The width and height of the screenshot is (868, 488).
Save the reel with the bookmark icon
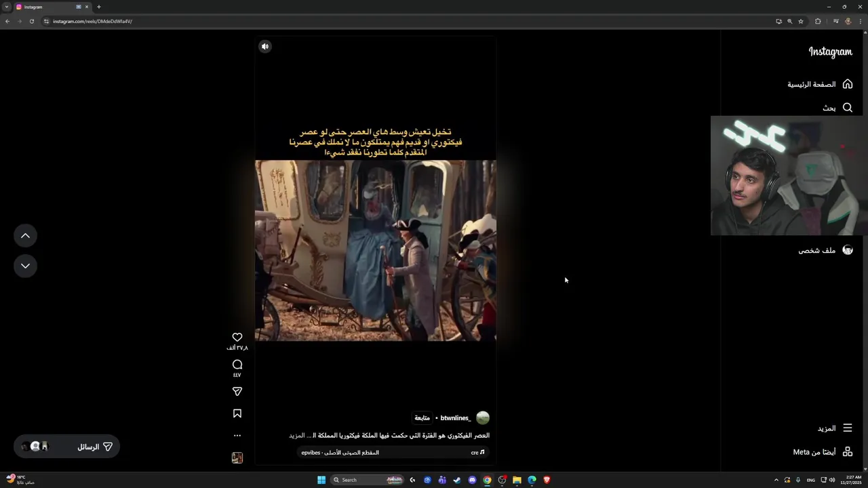(237, 413)
